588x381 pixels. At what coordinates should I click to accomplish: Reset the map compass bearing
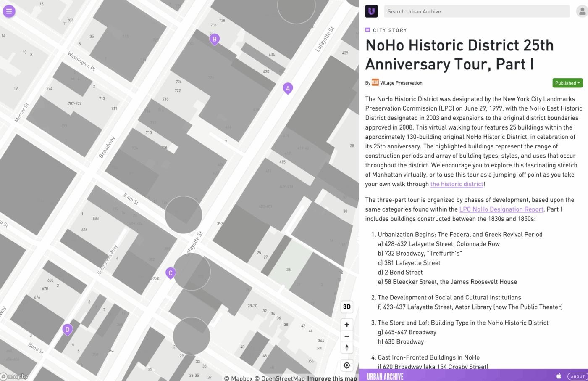click(347, 348)
